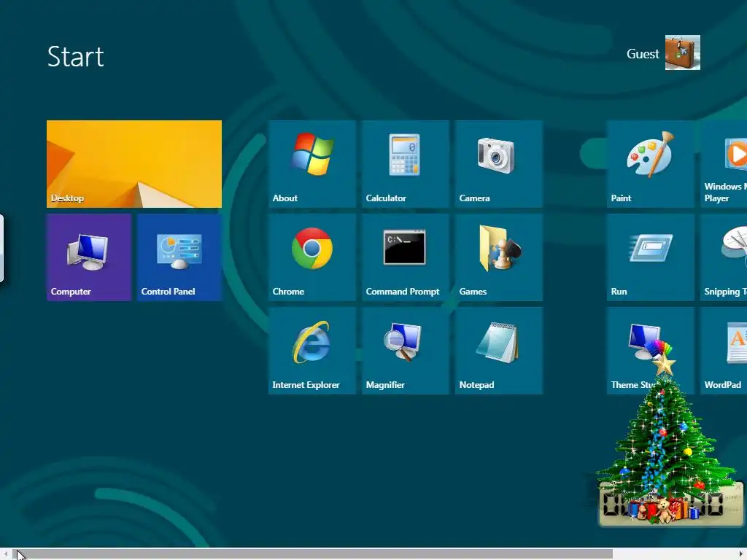
Task: Open the Run tile
Action: (x=651, y=257)
